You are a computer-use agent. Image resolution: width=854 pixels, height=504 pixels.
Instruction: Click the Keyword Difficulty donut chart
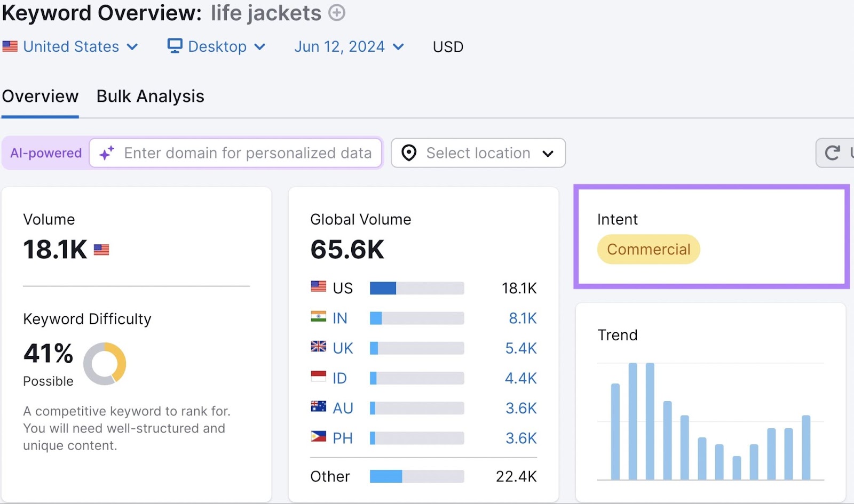click(x=105, y=364)
